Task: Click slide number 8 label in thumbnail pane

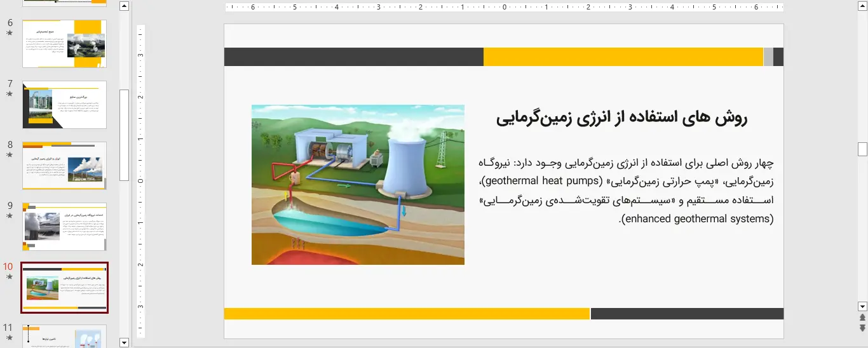Action: point(10,145)
